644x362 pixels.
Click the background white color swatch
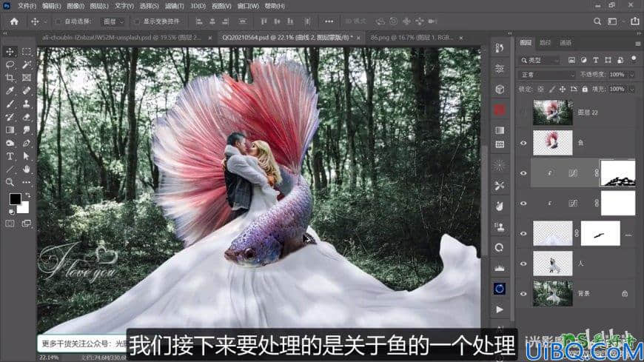coord(24,208)
